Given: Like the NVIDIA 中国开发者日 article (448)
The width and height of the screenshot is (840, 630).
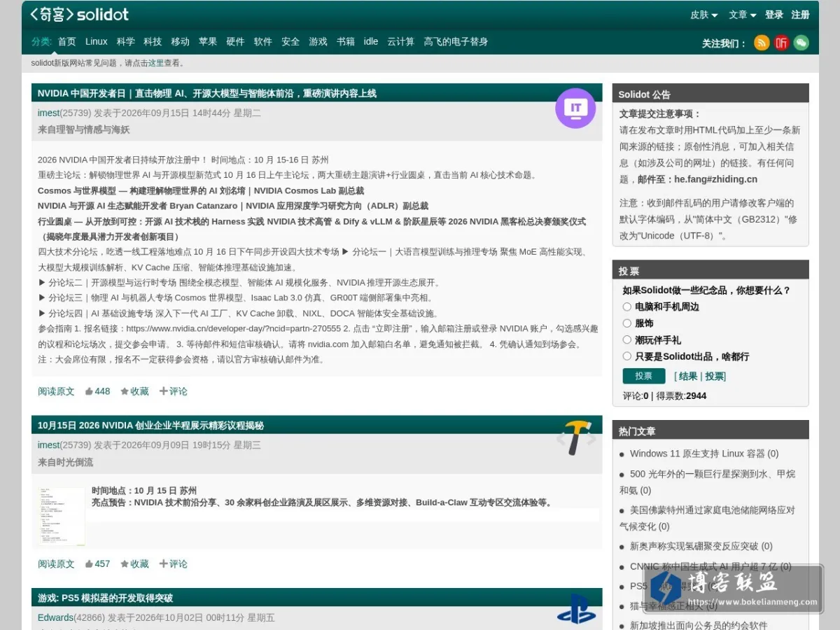Looking at the screenshot, I should 97,391.
